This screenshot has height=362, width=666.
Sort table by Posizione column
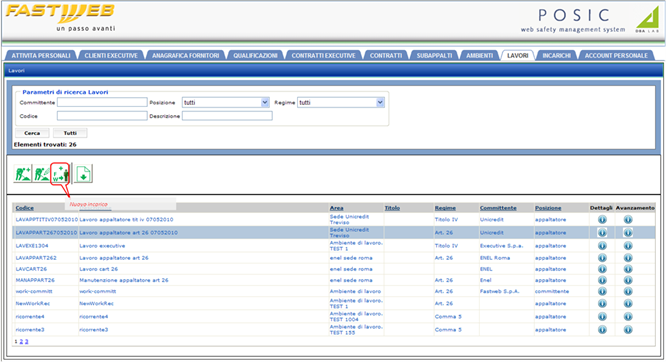click(x=548, y=208)
